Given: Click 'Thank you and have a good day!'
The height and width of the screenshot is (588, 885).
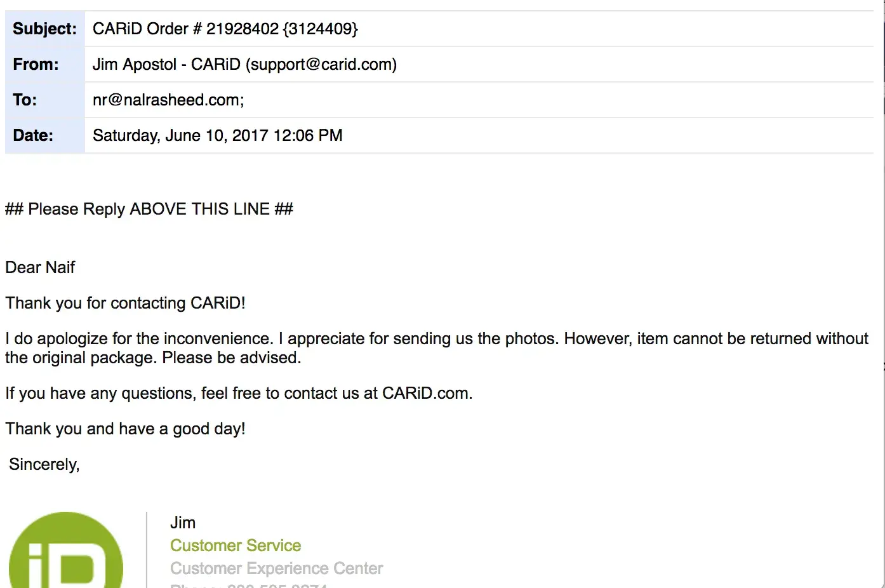Looking at the screenshot, I should click(125, 429).
